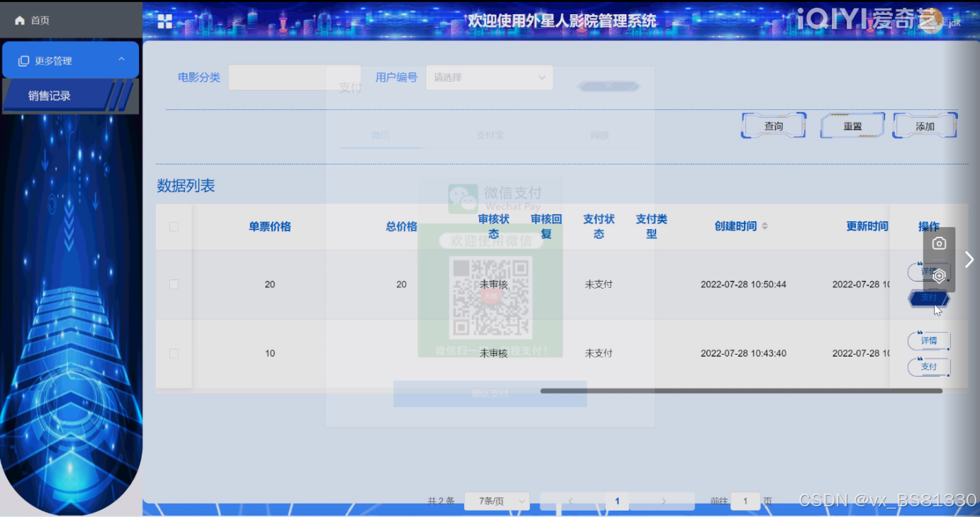Click the table's horizontal scrollbar

coord(741,391)
